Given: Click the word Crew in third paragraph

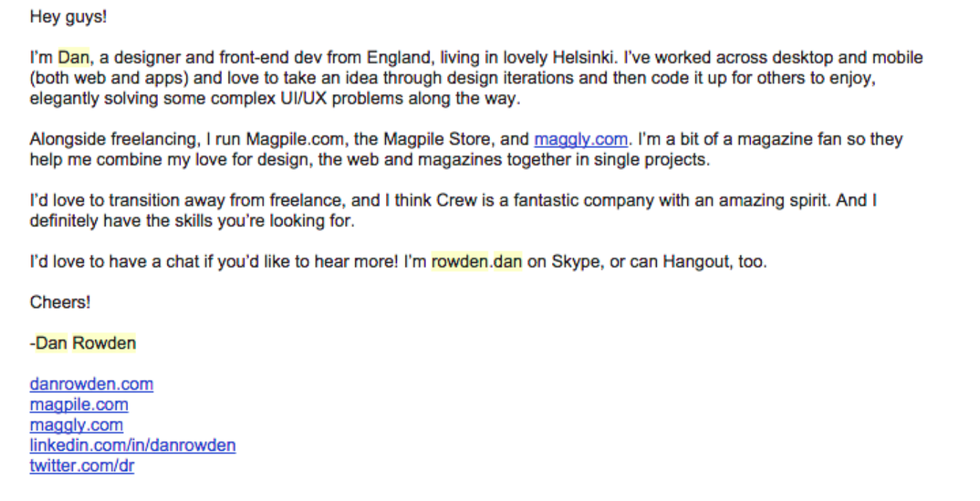Looking at the screenshot, I should [x=456, y=200].
